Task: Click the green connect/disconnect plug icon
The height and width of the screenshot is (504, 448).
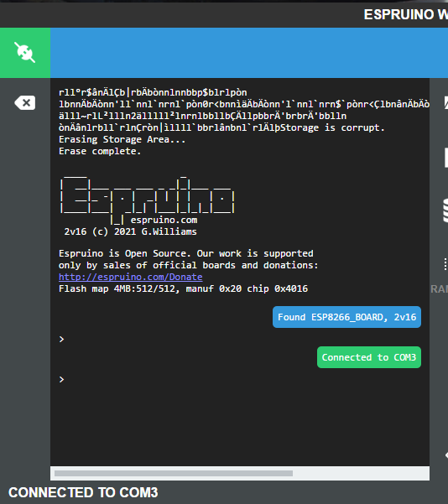Action: (x=25, y=52)
